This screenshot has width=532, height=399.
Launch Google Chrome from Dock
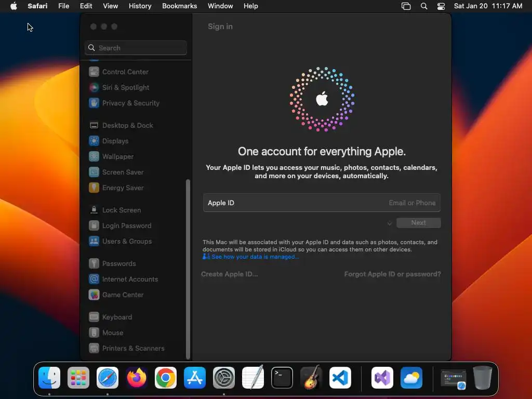(x=166, y=378)
